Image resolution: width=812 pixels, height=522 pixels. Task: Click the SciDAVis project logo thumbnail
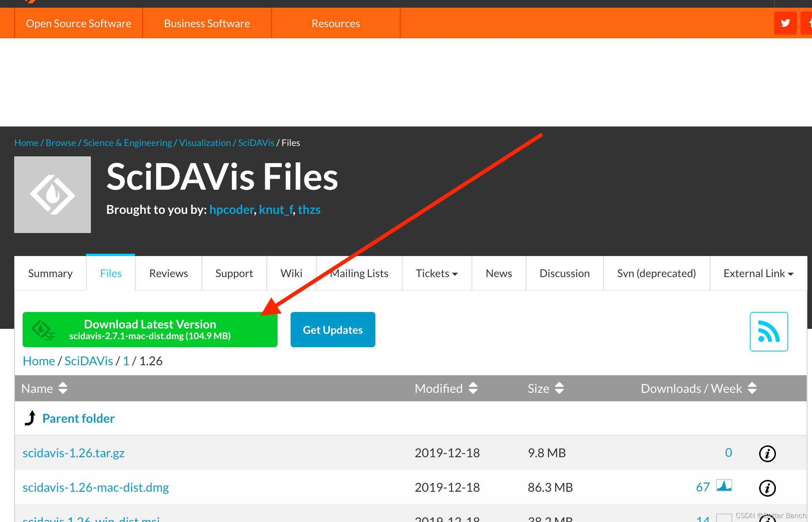(53, 195)
